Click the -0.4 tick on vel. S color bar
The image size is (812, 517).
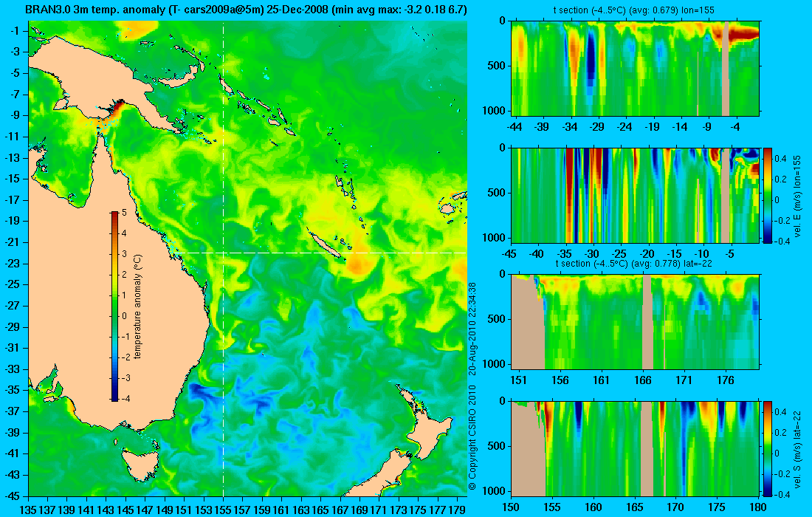(781, 494)
